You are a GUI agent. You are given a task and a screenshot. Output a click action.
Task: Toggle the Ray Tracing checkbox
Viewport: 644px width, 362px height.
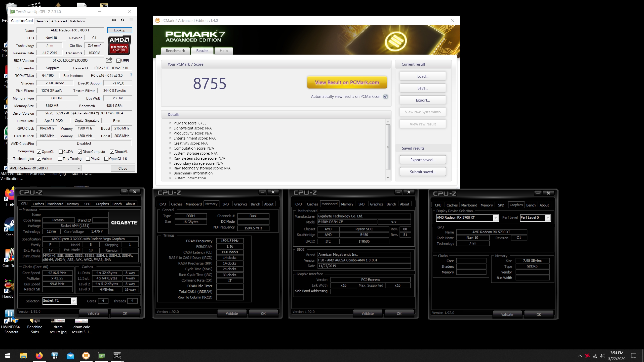(60, 159)
